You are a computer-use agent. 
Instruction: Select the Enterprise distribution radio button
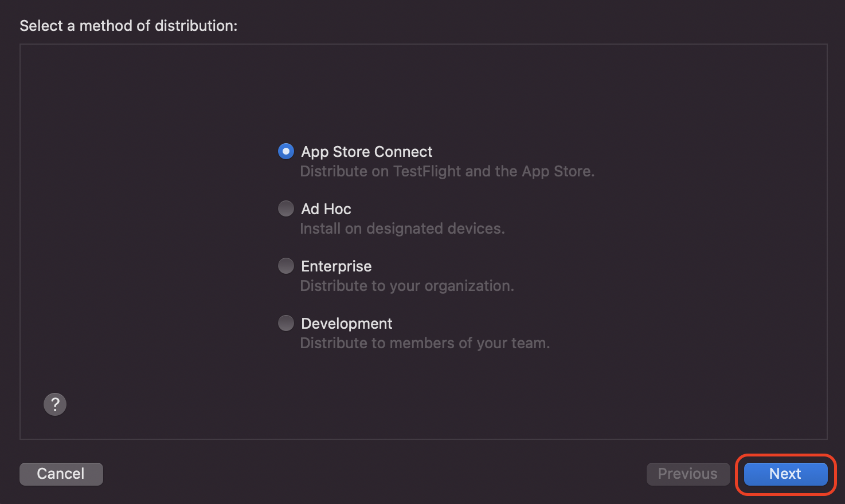(286, 266)
